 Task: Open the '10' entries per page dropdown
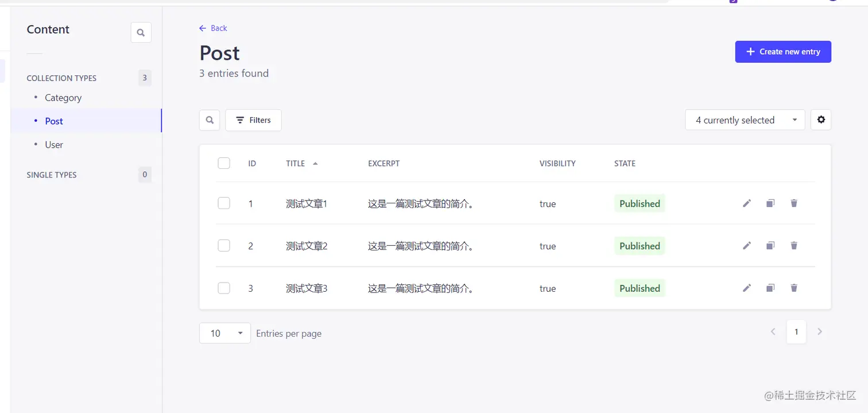pos(224,333)
